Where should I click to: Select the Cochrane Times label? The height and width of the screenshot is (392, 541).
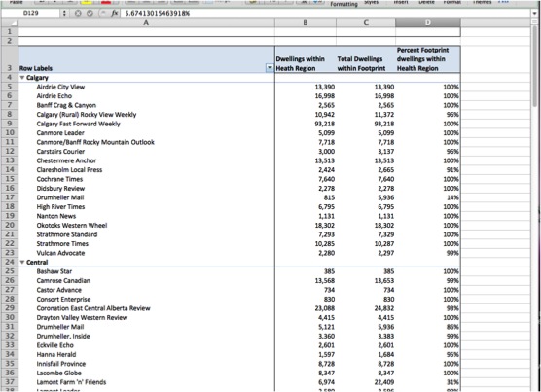click(x=59, y=179)
